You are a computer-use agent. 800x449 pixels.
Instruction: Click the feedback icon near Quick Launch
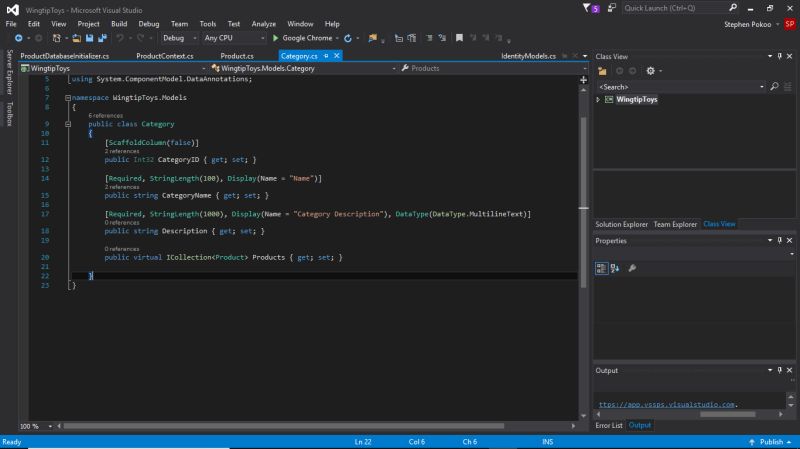point(611,8)
